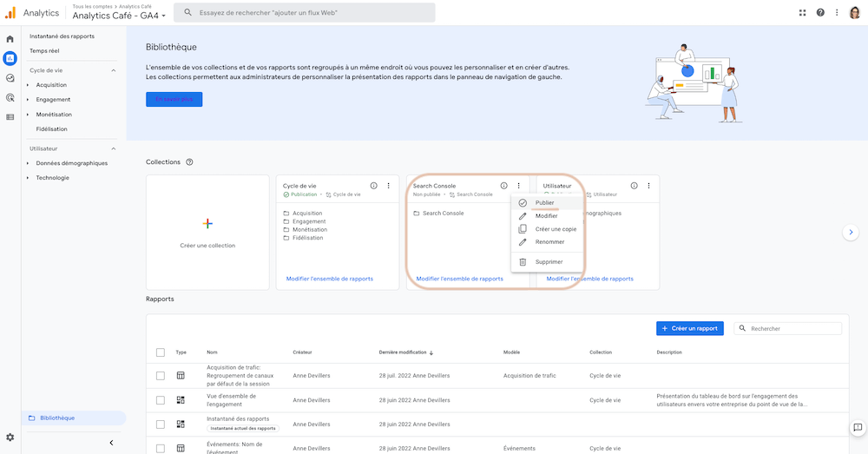The width and height of the screenshot is (868, 454).
Task: Click the Google apps grid icon
Action: tap(802, 12)
